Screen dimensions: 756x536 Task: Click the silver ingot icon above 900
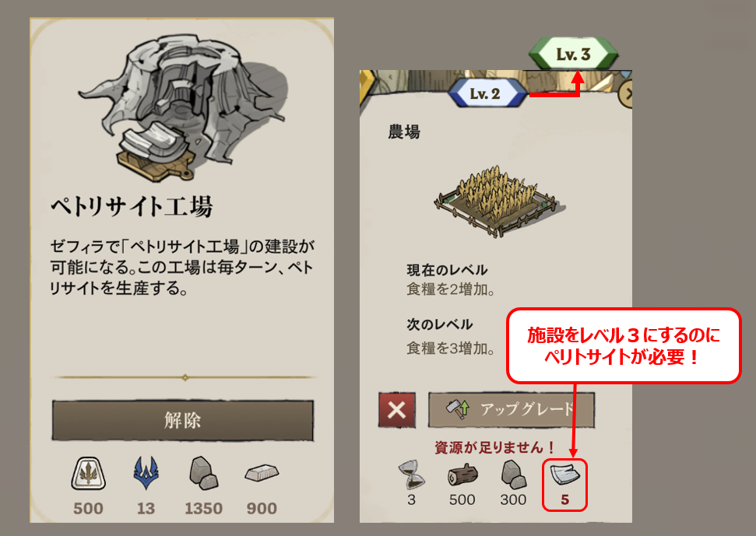coord(262,473)
